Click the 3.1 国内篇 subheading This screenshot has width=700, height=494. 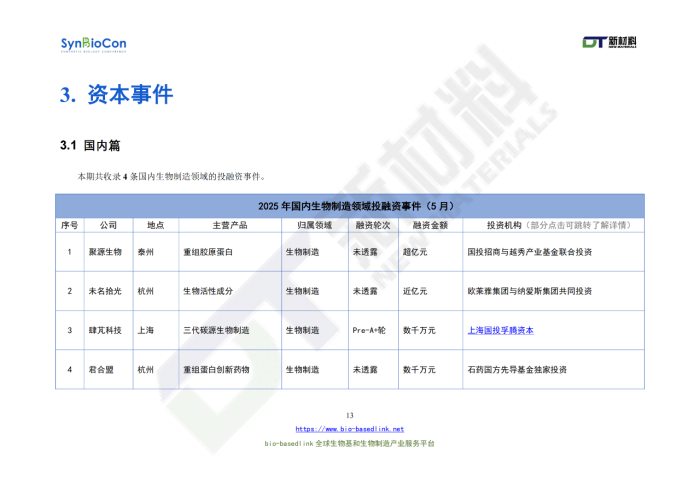(90, 146)
